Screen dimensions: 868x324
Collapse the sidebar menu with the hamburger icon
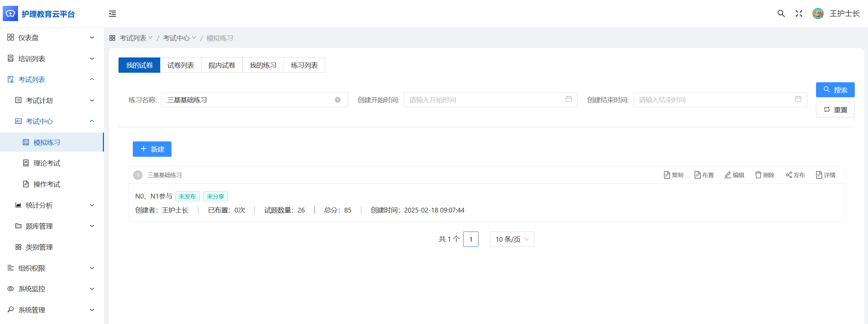tap(112, 14)
